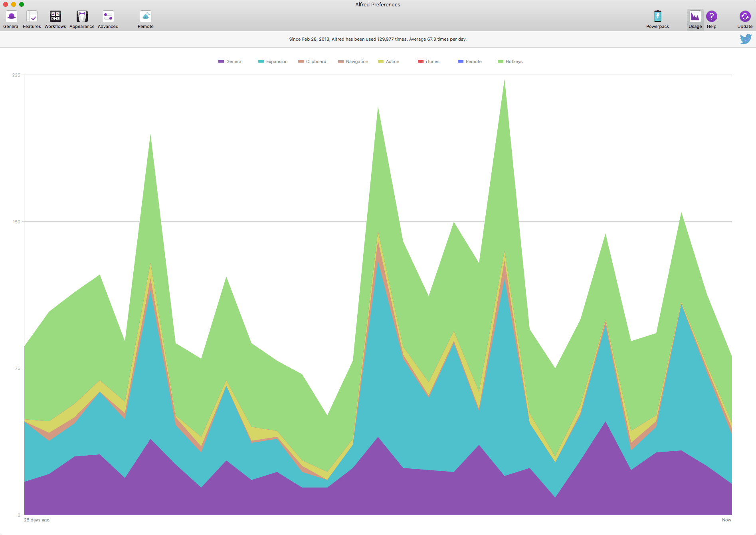This screenshot has width=756, height=535.
Task: Click the 'General' legend label
Action: pos(234,61)
